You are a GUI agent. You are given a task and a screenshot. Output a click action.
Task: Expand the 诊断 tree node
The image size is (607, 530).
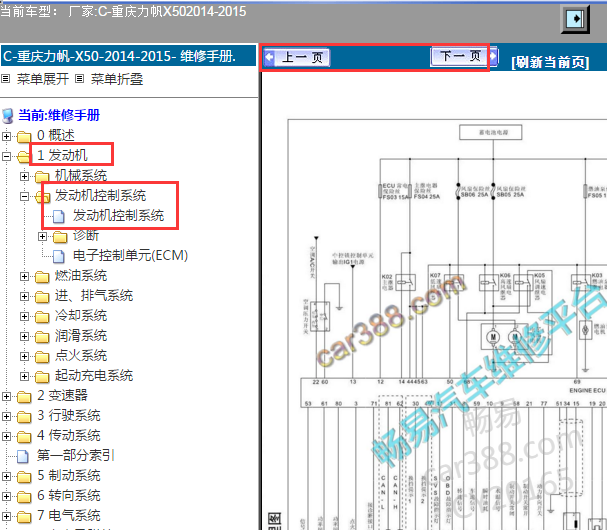tap(43, 237)
